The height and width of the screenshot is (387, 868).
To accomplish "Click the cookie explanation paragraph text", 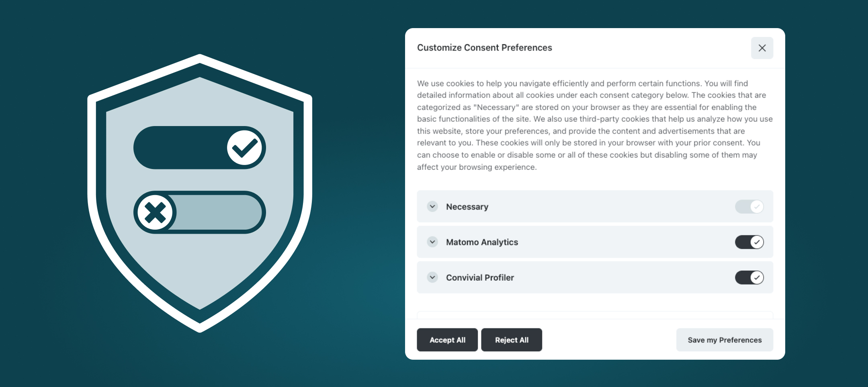I will click(x=594, y=124).
